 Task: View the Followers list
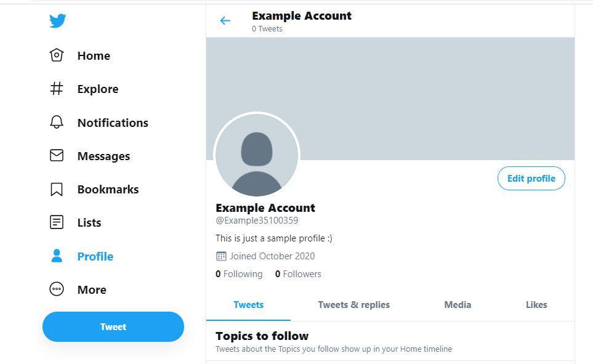pos(298,274)
